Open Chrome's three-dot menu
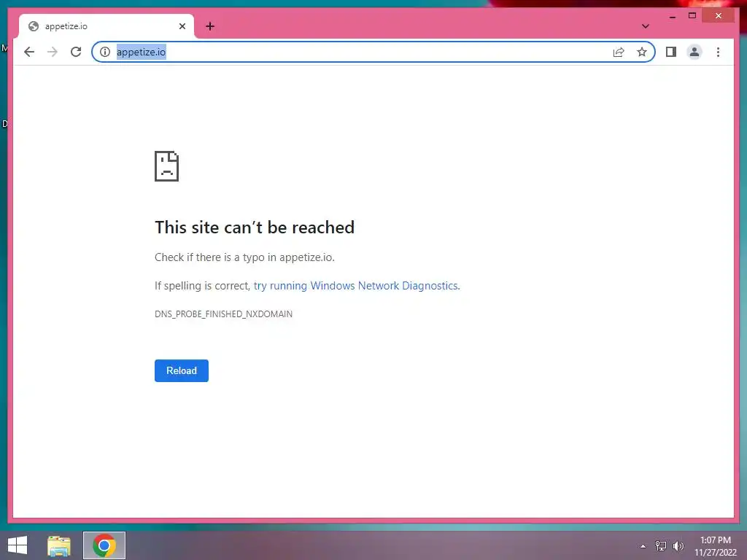The image size is (747, 560). [718, 52]
